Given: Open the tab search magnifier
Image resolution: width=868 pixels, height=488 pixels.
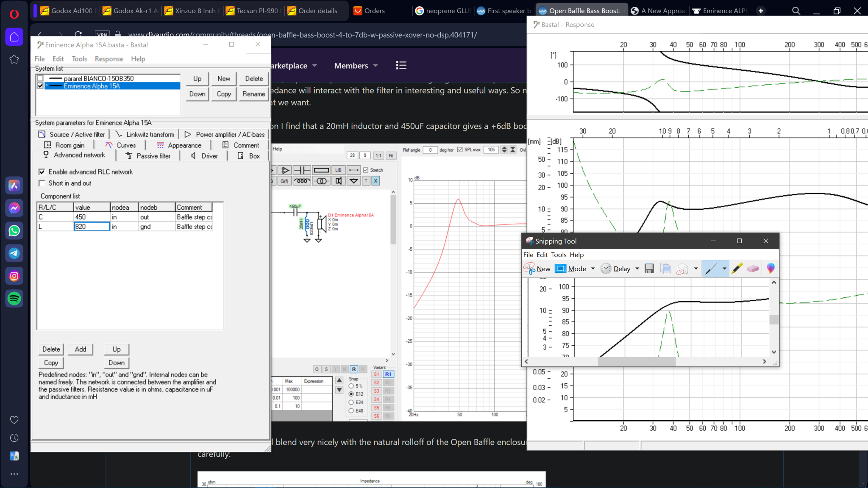Looking at the screenshot, I should coord(796,11).
